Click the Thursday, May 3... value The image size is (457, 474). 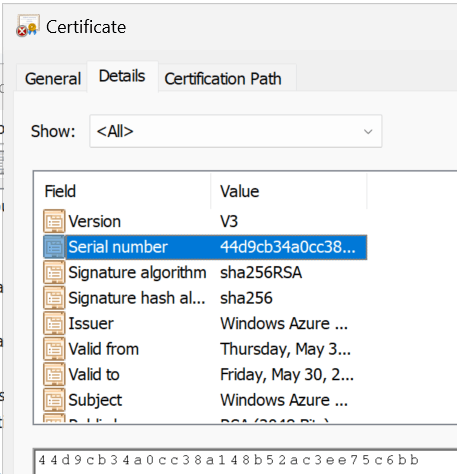(285, 349)
